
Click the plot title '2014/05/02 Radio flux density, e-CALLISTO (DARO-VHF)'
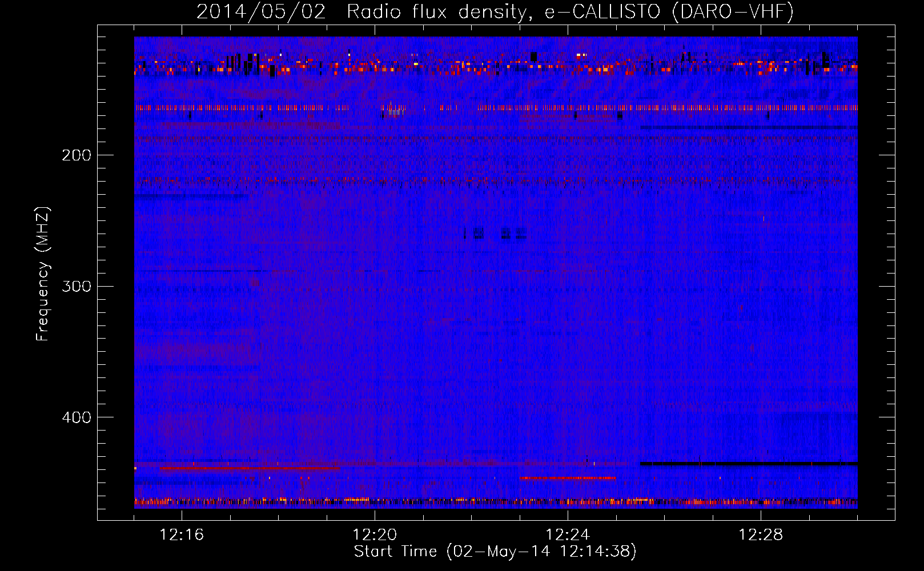[x=495, y=11]
